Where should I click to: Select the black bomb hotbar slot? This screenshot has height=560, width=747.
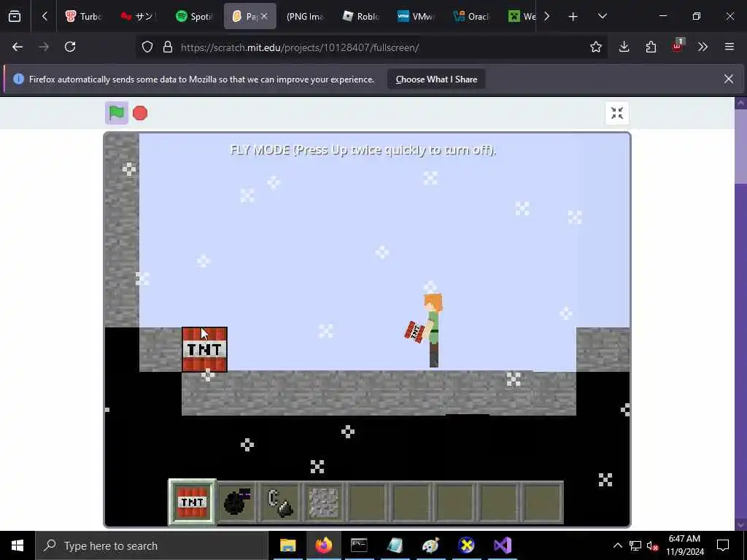237,502
